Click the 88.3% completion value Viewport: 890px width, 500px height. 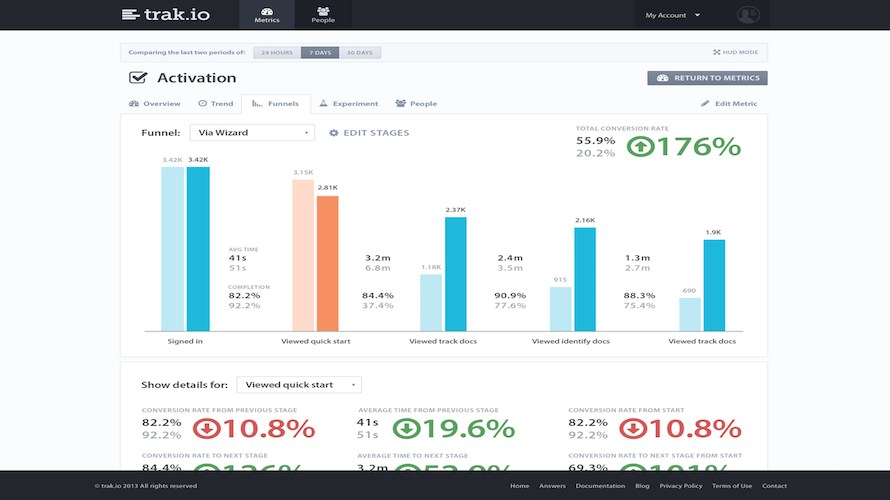[639, 296]
